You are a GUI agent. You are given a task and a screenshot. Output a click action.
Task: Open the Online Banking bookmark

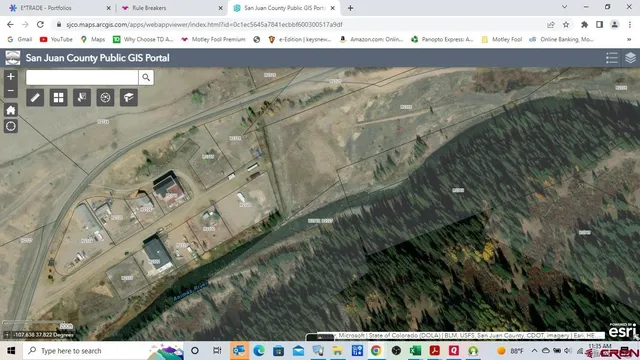coord(561,39)
